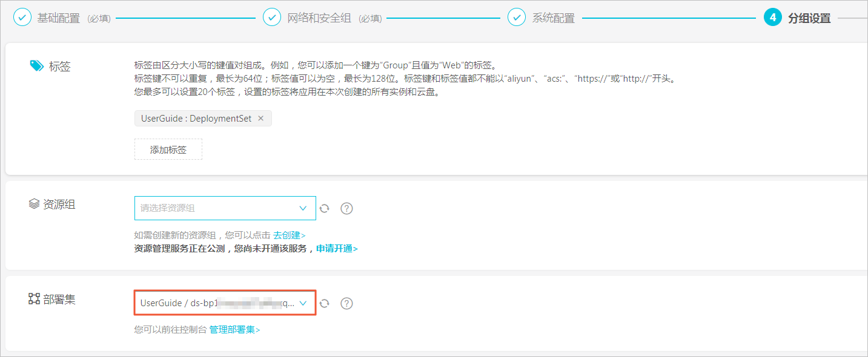Screen dimensions: 868x357
Task: Refresh the deployment set list
Action: pyautogui.click(x=325, y=303)
